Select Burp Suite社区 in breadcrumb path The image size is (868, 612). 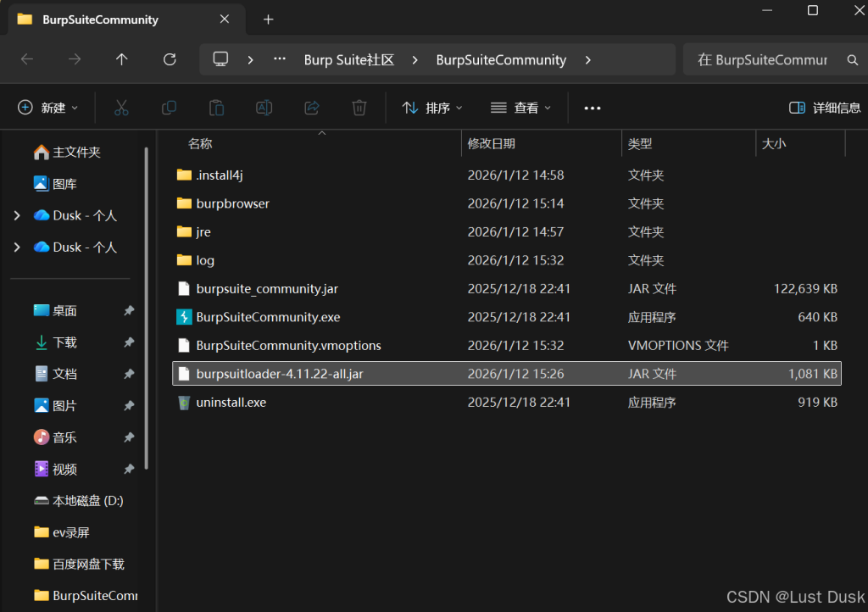pos(349,59)
